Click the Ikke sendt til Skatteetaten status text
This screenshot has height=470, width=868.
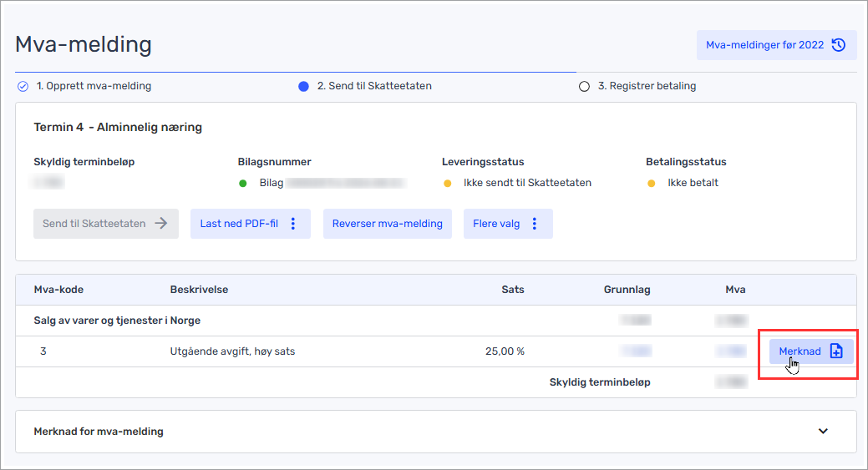(x=527, y=183)
